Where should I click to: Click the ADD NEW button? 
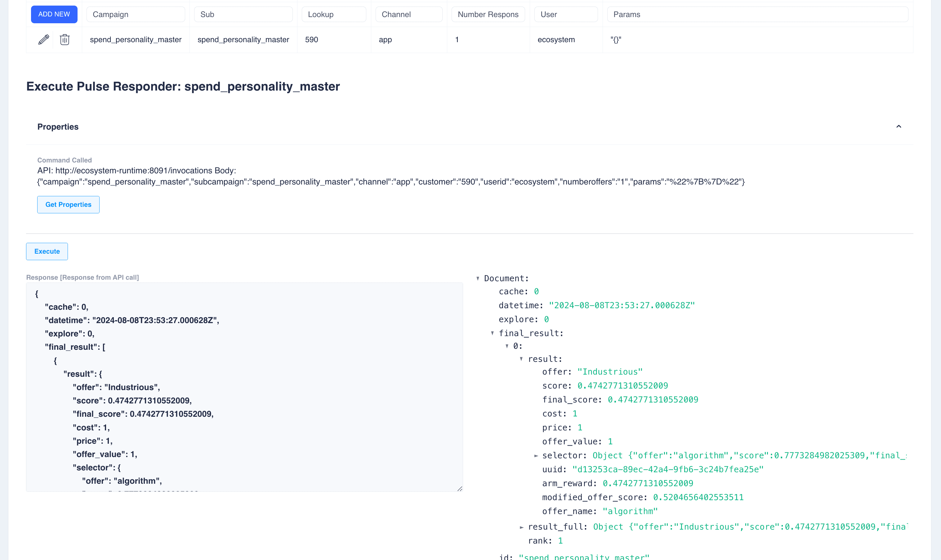pyautogui.click(x=54, y=14)
